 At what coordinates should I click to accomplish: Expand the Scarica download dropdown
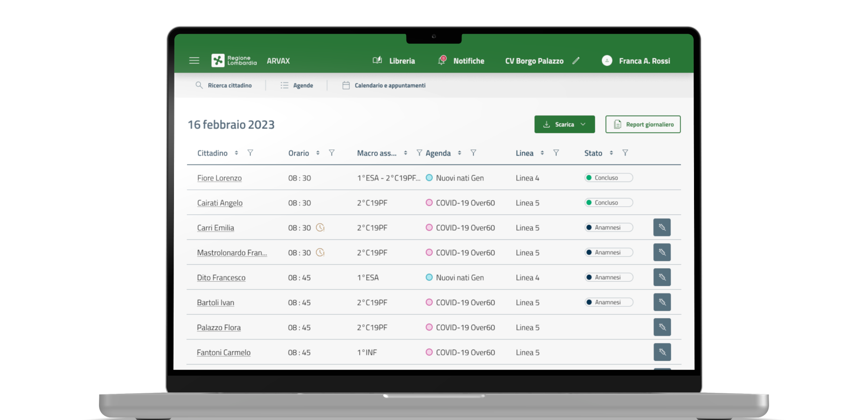click(565, 124)
